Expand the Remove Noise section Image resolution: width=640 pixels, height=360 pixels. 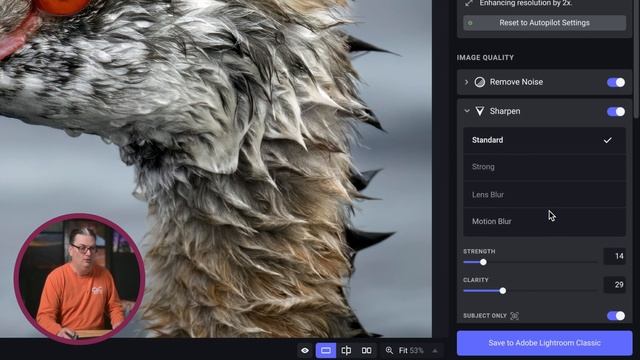click(467, 82)
